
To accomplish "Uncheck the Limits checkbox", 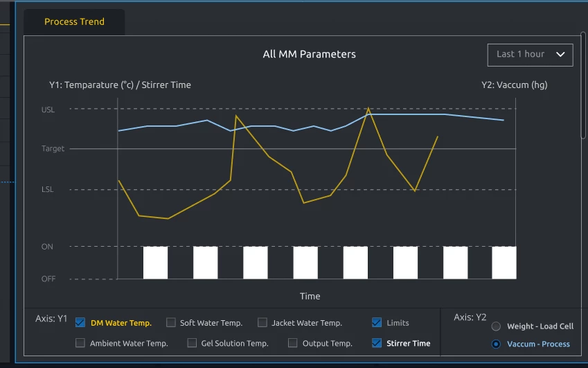I will click(377, 323).
